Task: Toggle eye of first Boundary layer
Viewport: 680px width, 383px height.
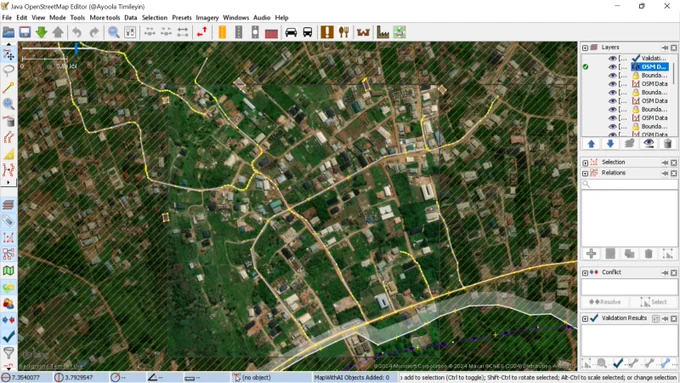Action: 612,75
